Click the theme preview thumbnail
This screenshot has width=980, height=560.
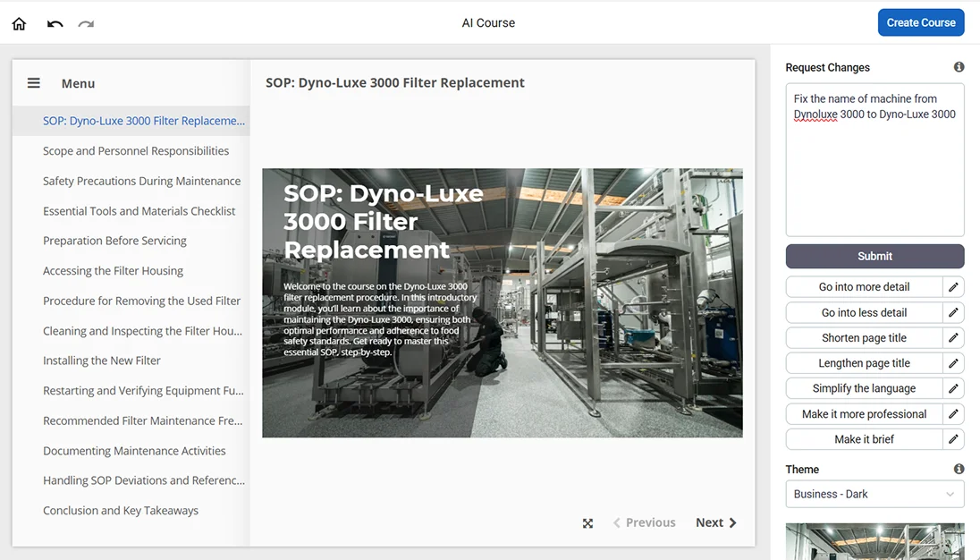pos(874,541)
